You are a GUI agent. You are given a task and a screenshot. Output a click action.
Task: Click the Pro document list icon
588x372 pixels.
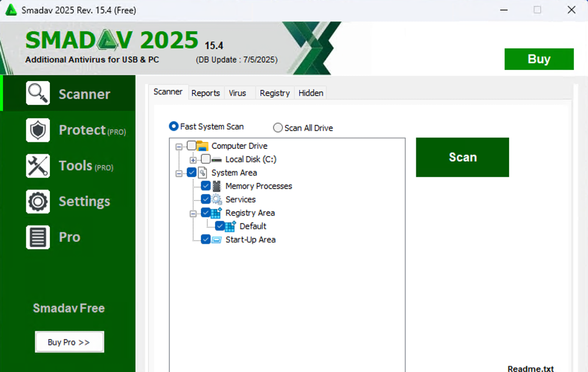[38, 237]
